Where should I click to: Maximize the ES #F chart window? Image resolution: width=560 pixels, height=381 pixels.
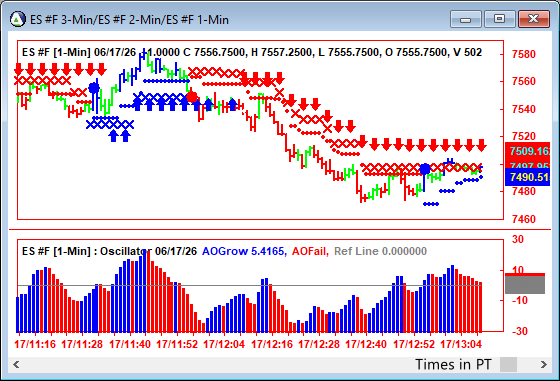pyautogui.click(x=500, y=19)
